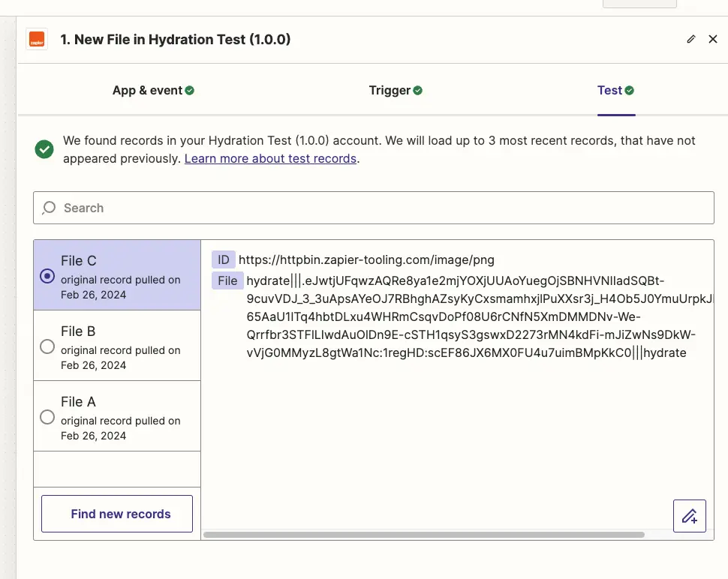Click the httpbin image/png URL value
This screenshot has height=579, width=728.
[366, 259]
